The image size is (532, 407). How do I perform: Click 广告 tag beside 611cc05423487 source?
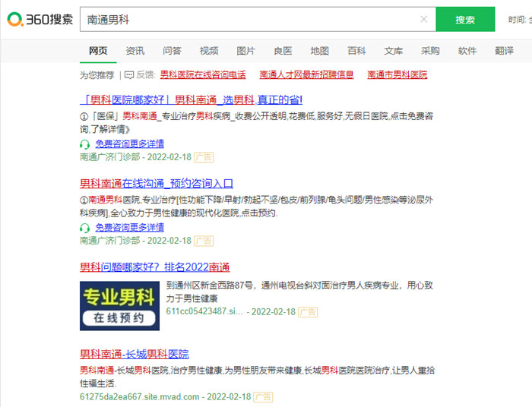[308, 312]
